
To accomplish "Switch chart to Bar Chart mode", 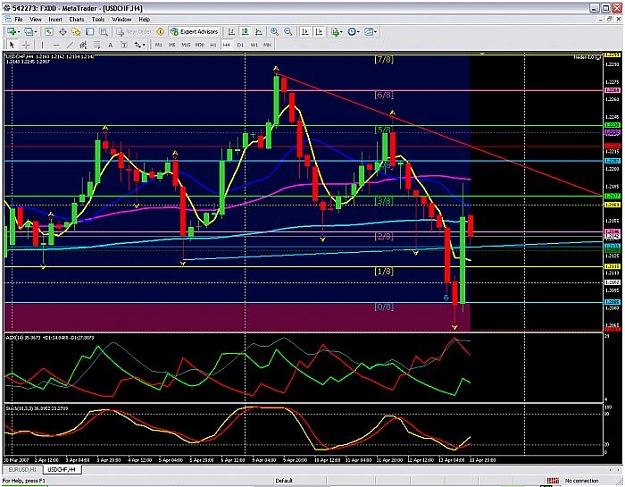I will pyautogui.click(x=231, y=32).
